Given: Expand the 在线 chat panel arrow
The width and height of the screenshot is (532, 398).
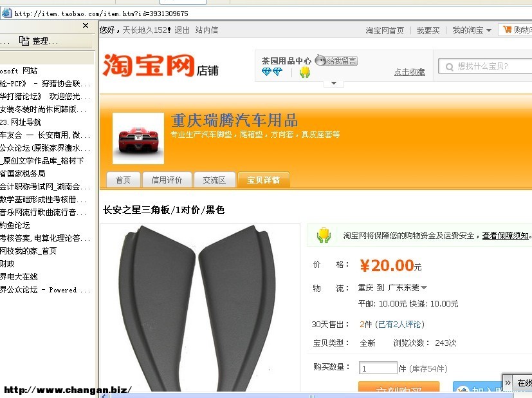Looking at the screenshot, I should click(x=508, y=383).
